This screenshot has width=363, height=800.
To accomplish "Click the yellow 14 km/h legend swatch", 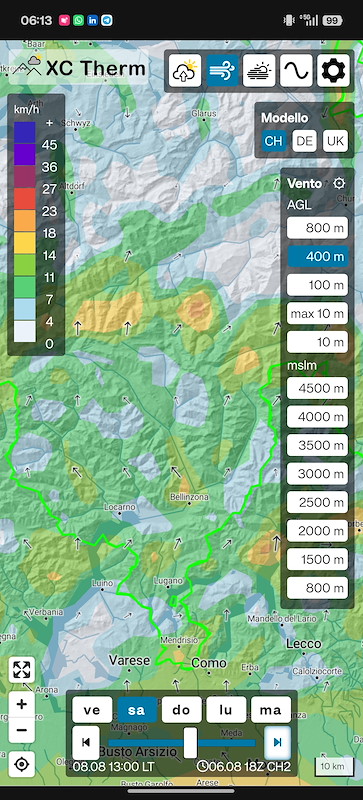I will click(25, 242).
